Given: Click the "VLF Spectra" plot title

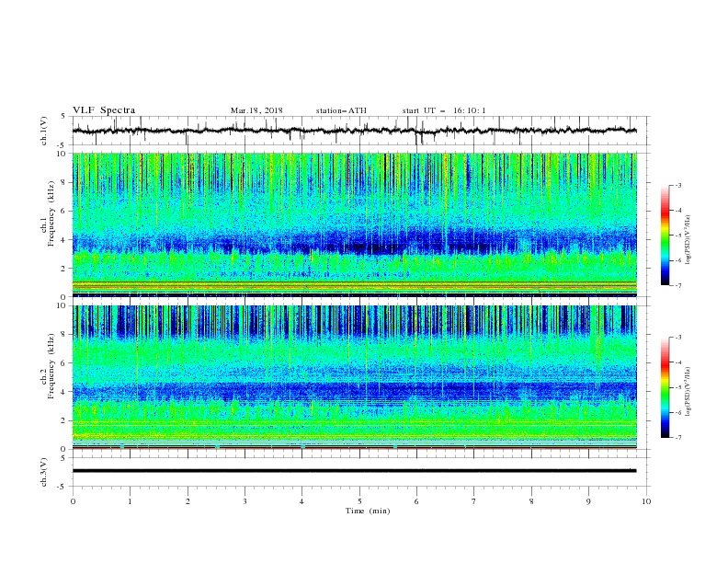Looking at the screenshot, I should [x=104, y=110].
